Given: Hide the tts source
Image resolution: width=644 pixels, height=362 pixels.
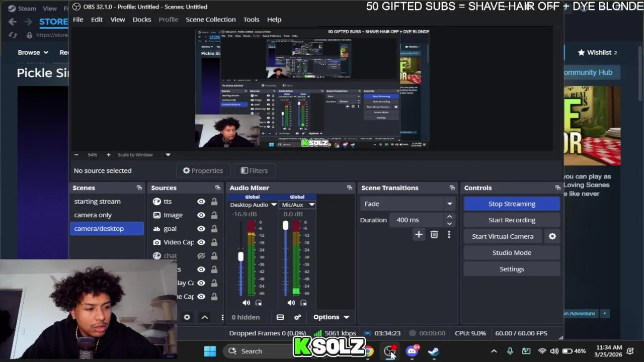Looking at the screenshot, I should pyautogui.click(x=201, y=201).
